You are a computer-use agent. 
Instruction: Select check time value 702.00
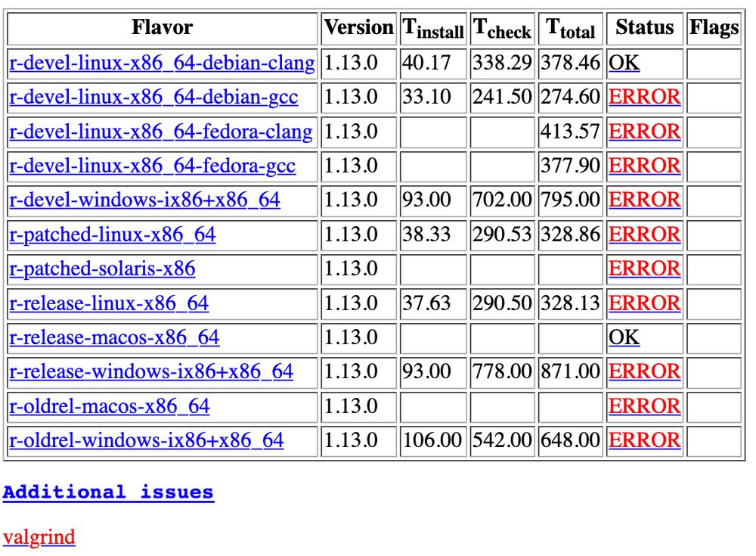point(503,200)
